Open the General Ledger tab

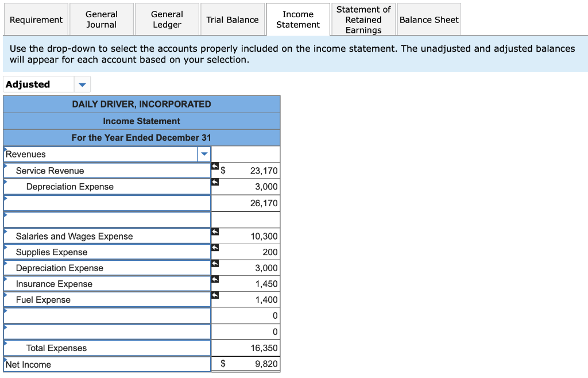pyautogui.click(x=167, y=20)
